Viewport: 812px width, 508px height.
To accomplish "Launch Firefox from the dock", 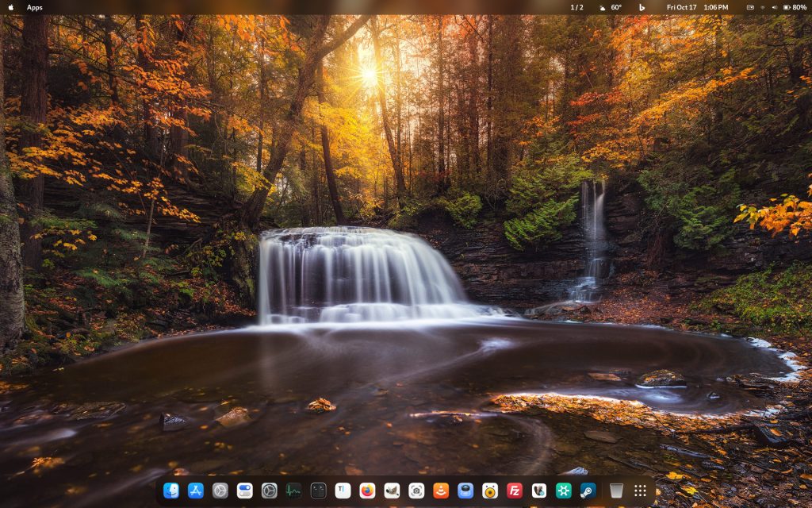I will pos(367,491).
